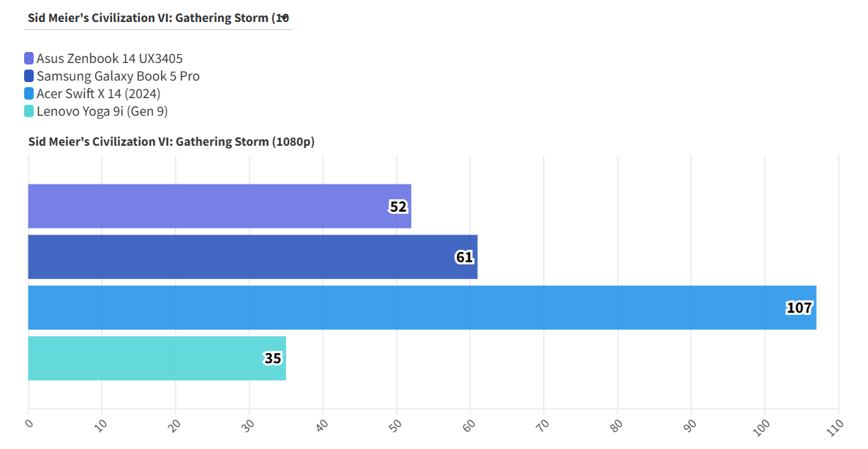Click the Lenovo Yoga 9i legend swatch
This screenshot has width=868, height=449.
click(29, 111)
